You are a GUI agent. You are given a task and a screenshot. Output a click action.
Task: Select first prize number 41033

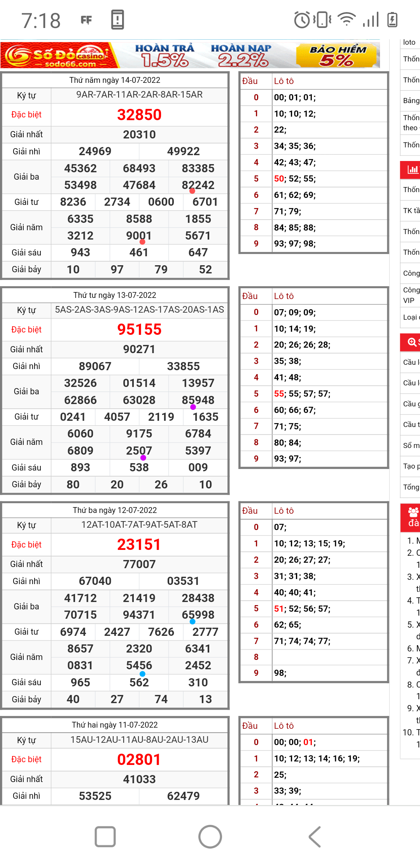coord(139,779)
